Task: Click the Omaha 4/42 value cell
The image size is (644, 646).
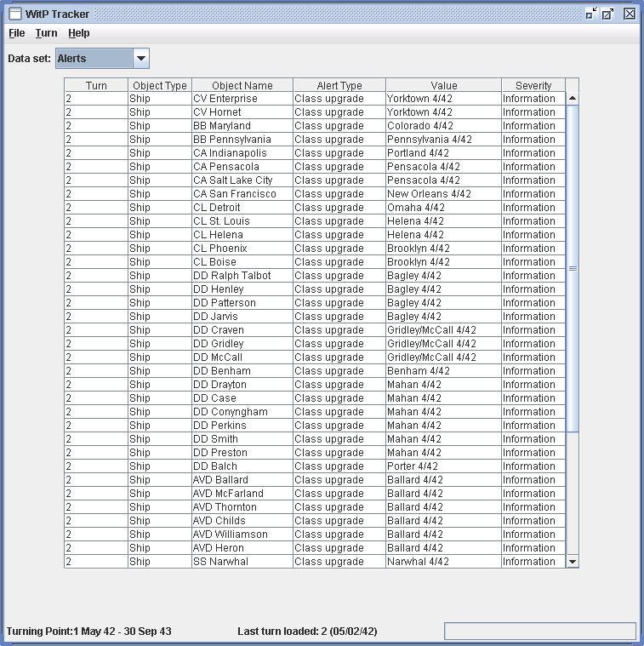Action: [x=443, y=207]
